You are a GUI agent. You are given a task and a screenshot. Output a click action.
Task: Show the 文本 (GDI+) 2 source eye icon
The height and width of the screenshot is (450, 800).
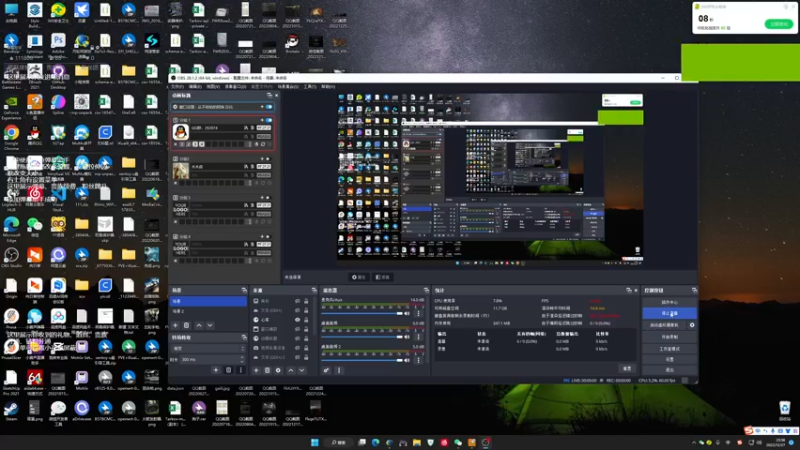pyautogui.click(x=297, y=357)
